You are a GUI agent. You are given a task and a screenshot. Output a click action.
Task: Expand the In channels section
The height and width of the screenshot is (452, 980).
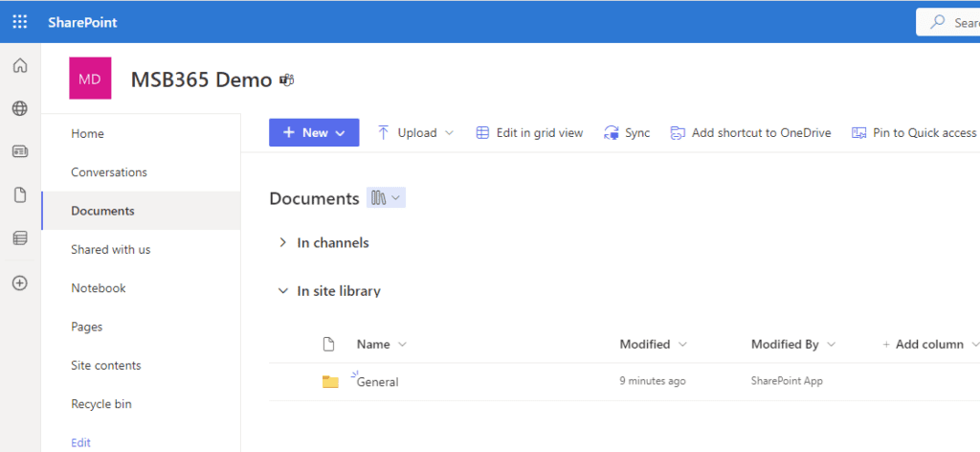[282, 242]
